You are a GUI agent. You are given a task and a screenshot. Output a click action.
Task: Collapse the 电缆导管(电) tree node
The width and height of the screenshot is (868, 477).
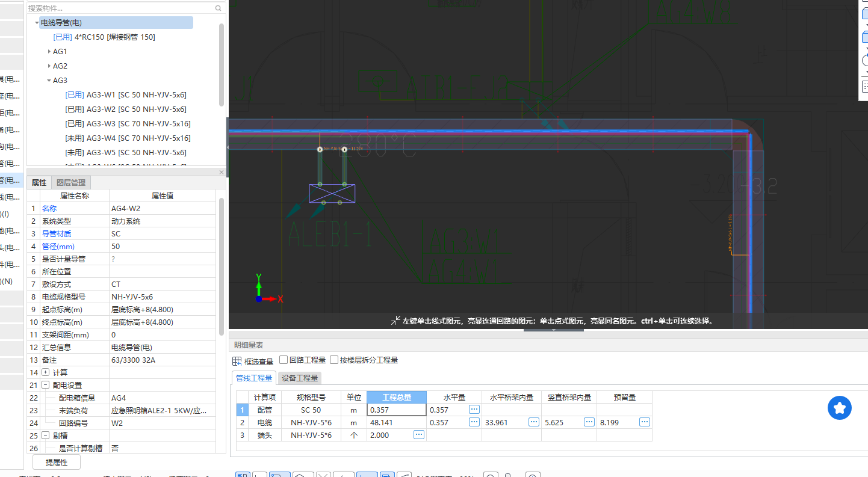click(x=37, y=23)
